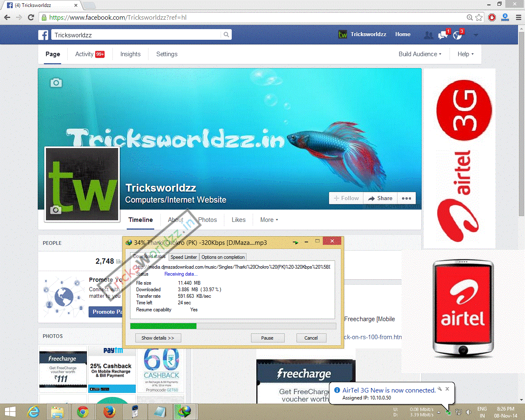This screenshot has height=420, width=525.
Task: Expand Build Audience dropdown
Action: tap(420, 54)
